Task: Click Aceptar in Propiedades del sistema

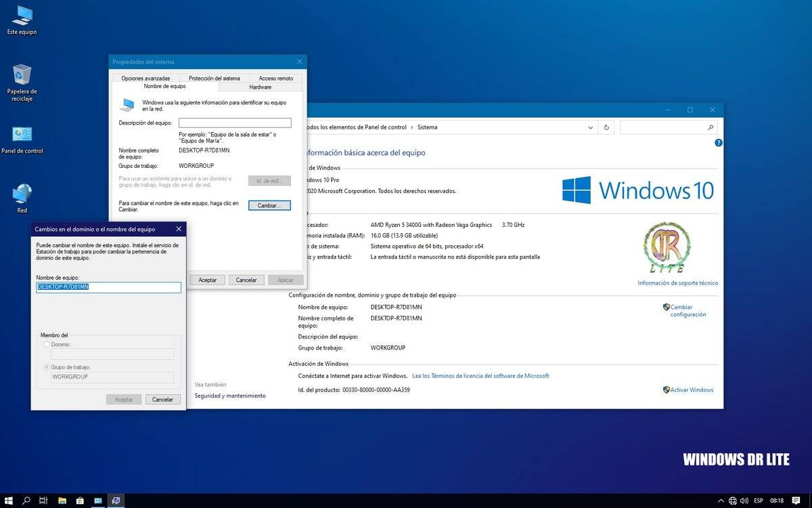Action: [x=207, y=280]
